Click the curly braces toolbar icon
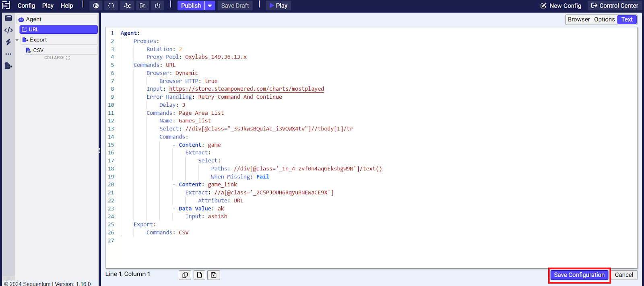 [x=111, y=6]
